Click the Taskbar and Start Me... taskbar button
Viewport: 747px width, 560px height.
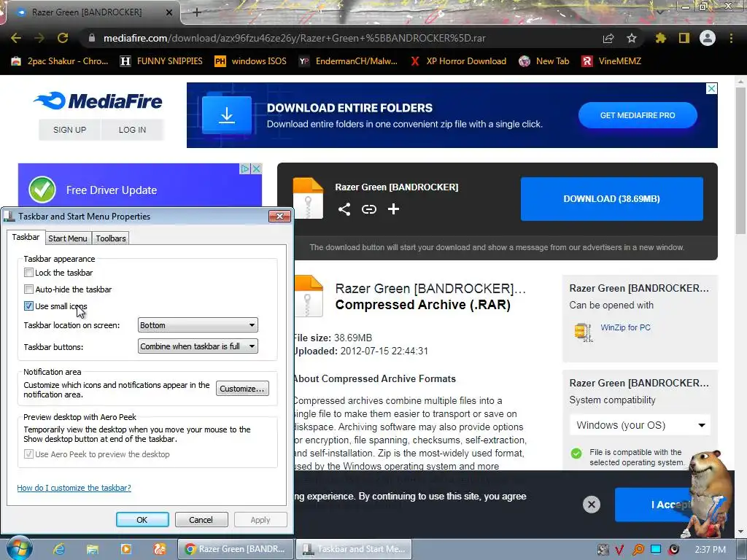pos(354,549)
